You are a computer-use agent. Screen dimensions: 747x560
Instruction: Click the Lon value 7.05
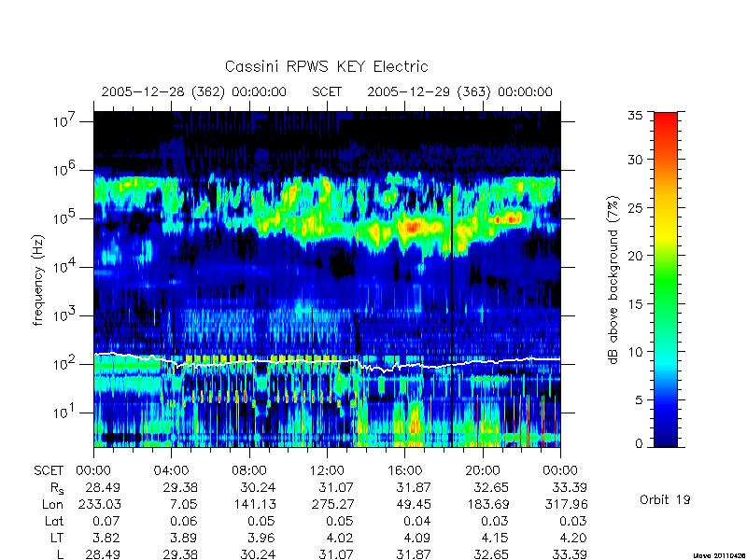pos(183,504)
